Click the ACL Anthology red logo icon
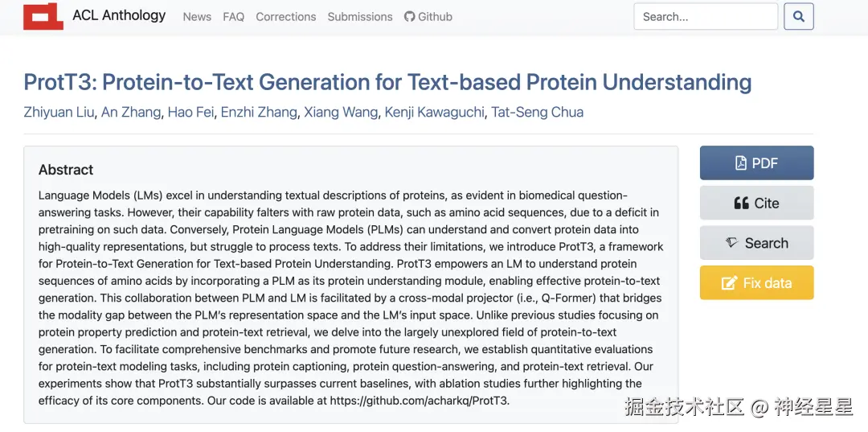This screenshot has height=432, width=868. pyautogui.click(x=43, y=16)
